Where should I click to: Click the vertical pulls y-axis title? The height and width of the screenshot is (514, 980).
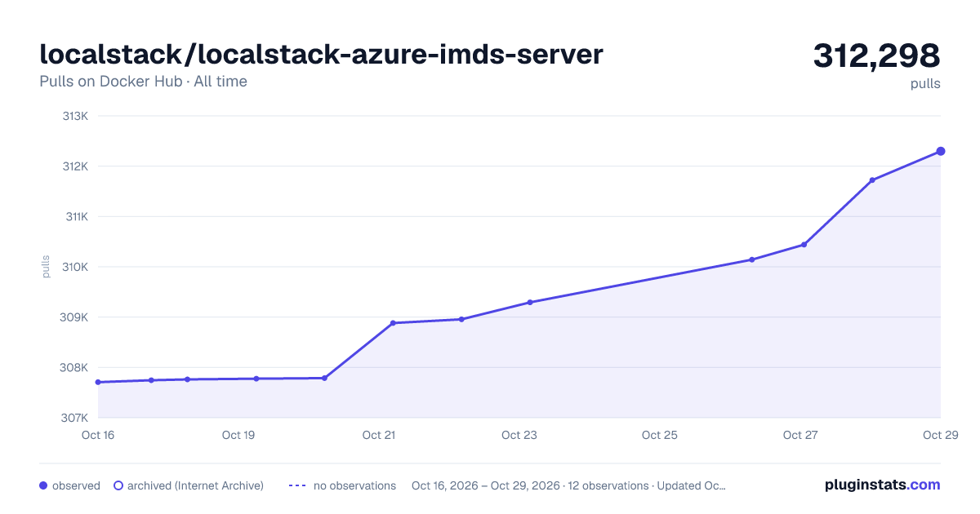tap(46, 267)
